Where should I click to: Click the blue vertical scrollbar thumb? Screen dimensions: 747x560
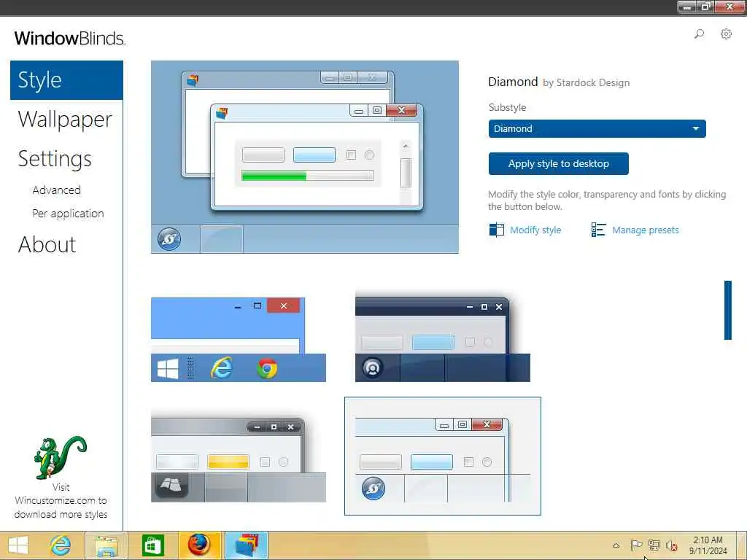[727, 310]
